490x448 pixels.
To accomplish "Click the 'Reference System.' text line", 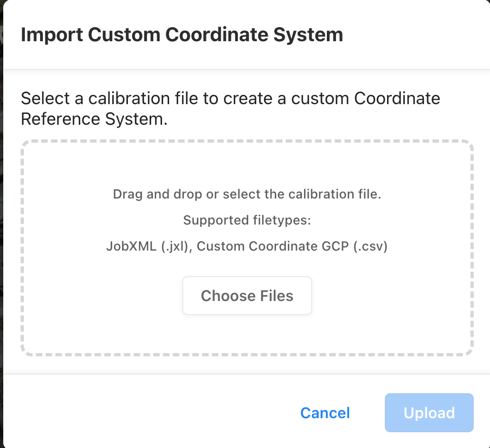I will coord(94,119).
